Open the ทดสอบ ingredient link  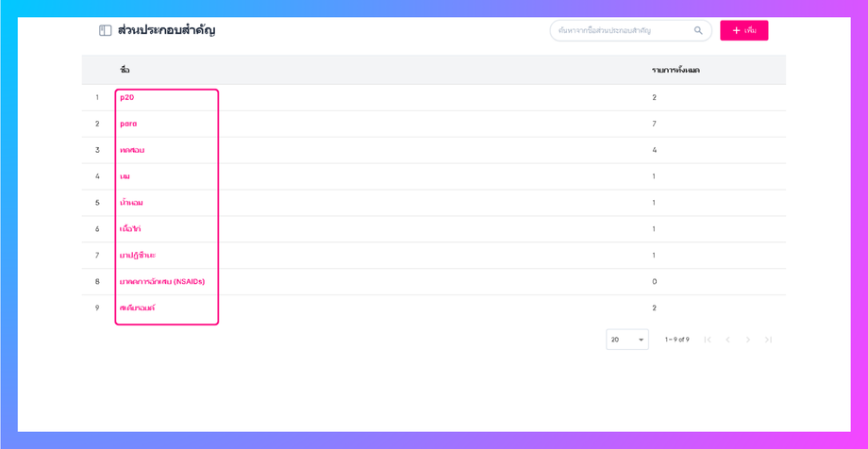pyautogui.click(x=132, y=150)
